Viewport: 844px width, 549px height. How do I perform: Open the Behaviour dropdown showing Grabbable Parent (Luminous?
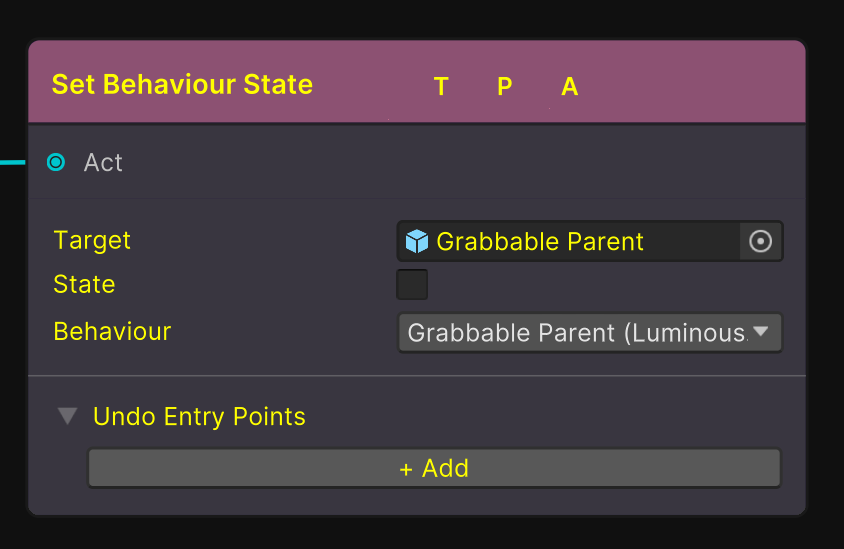click(x=577, y=333)
